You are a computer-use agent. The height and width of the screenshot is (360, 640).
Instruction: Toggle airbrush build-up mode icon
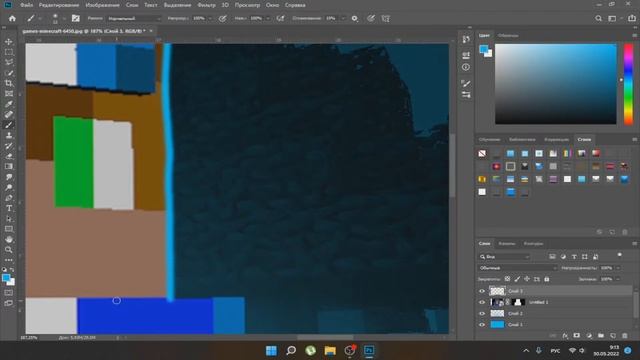[x=280, y=18]
